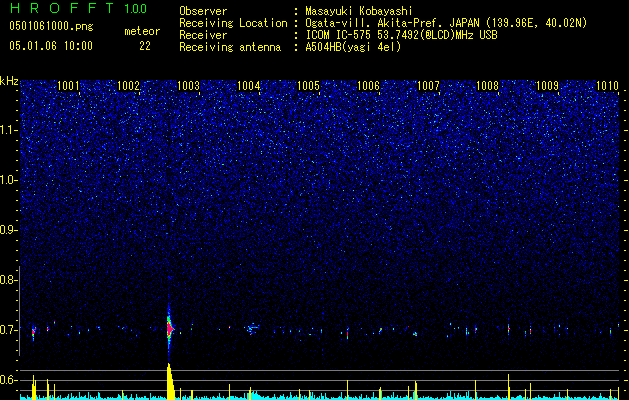Select the meteor count value 22
This screenshot has width=629, height=400.
[x=145, y=46]
